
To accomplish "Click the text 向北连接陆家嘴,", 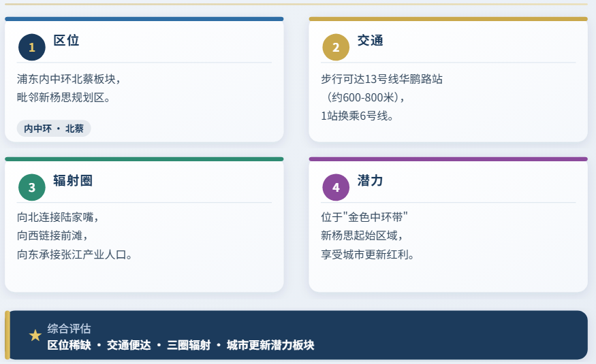I will (58, 217).
